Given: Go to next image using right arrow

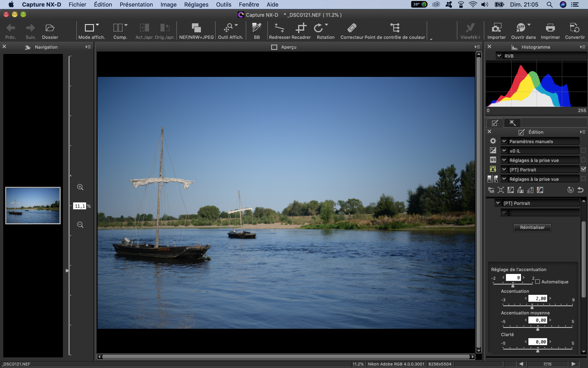Looking at the screenshot, I should pos(574,364).
